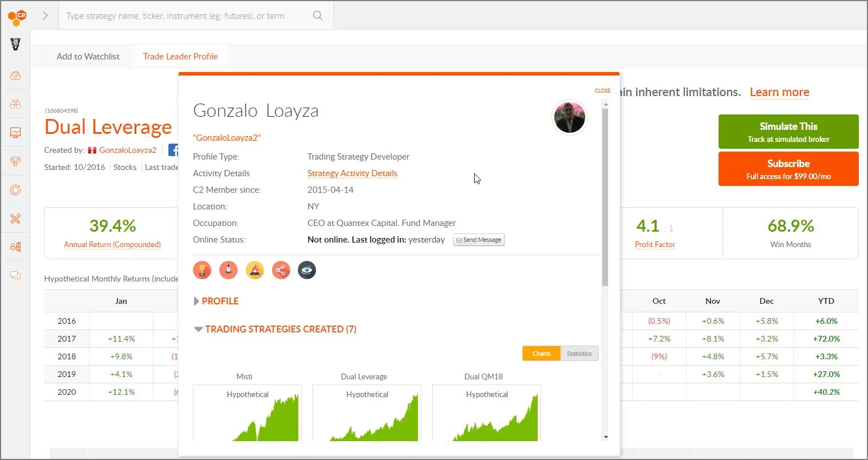
Task: Switch charts view to Statistics
Action: pyautogui.click(x=579, y=353)
